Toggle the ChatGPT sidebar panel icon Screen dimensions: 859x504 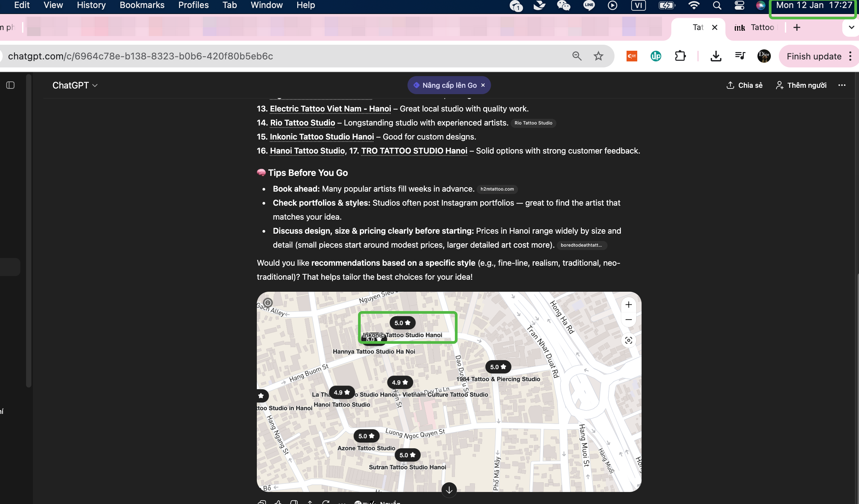coord(10,85)
